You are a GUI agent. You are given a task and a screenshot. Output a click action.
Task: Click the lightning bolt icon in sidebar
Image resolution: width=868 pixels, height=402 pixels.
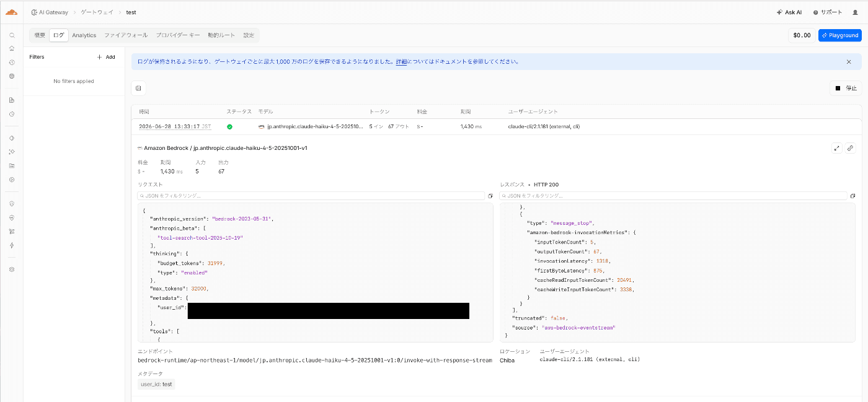12,245
